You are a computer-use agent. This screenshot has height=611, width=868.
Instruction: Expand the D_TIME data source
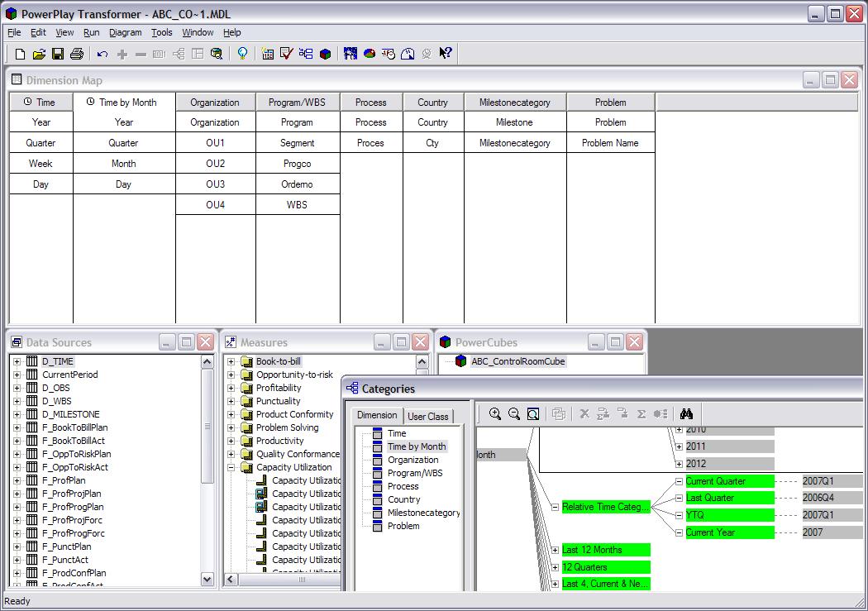17,361
